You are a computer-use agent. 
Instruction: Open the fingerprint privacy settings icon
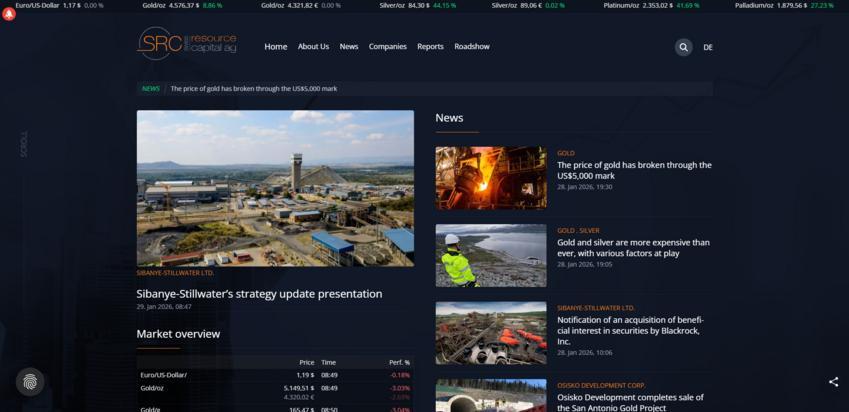pyautogui.click(x=30, y=381)
